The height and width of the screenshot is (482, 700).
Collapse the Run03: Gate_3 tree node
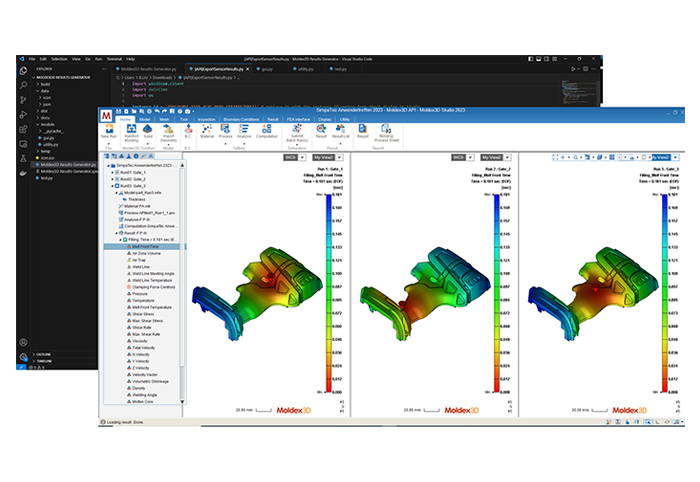click(112, 186)
